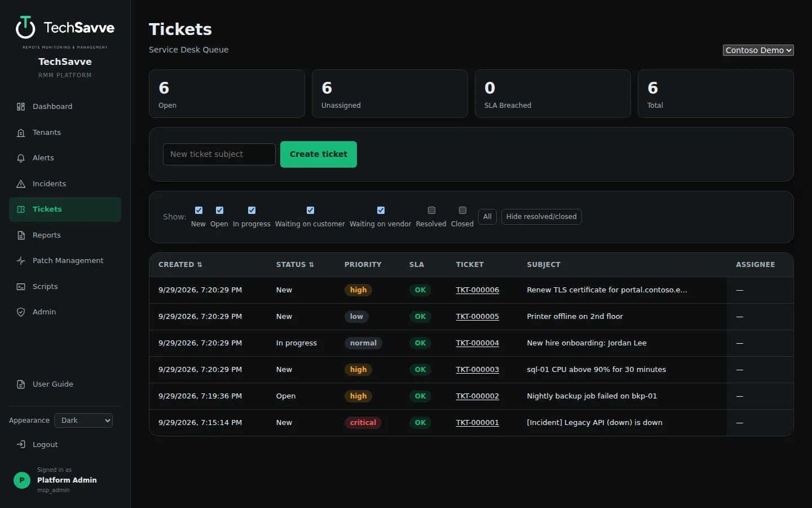
Task: Click 'New hire onboarding: Jordan Lee' subject
Action: 586,343
